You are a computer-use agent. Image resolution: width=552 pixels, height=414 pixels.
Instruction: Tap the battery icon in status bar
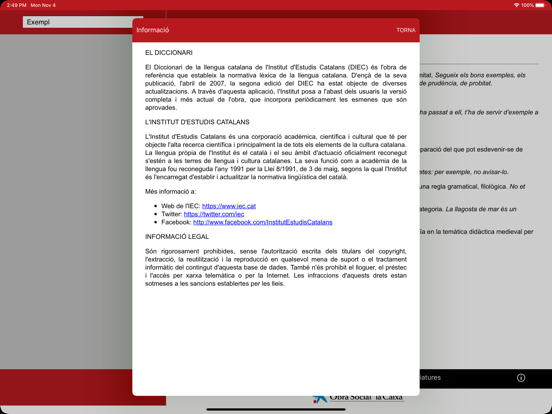(540, 5)
